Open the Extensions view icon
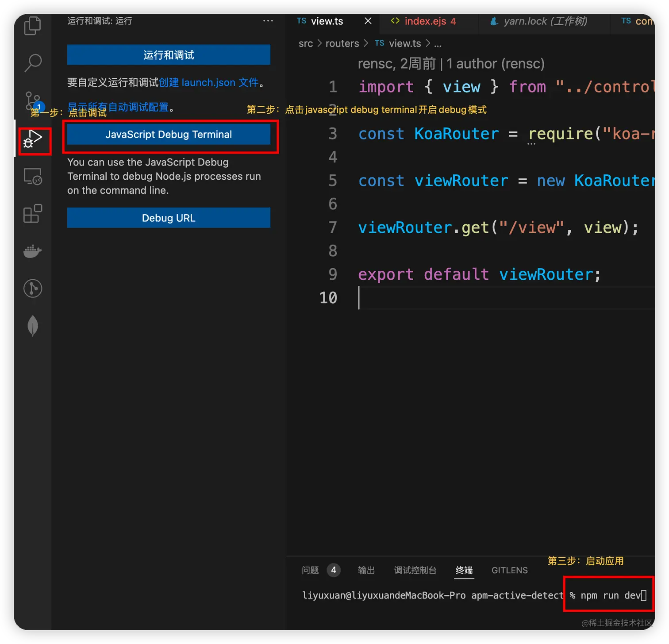The image size is (669, 644). click(33, 214)
